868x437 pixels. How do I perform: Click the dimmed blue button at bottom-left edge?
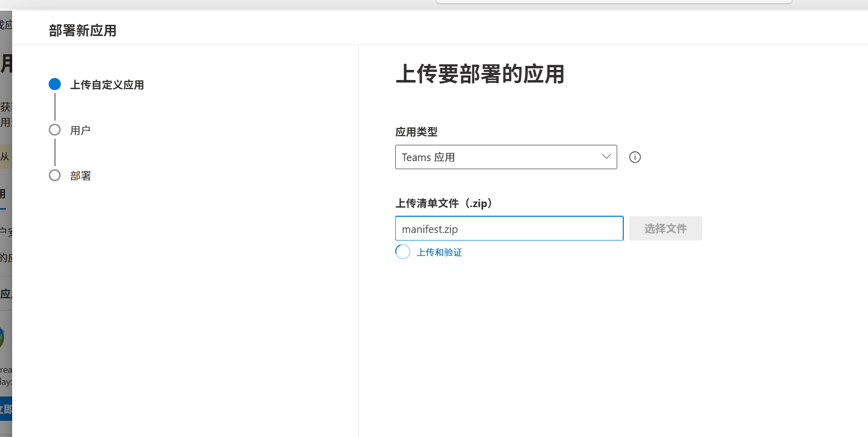click(x=6, y=409)
